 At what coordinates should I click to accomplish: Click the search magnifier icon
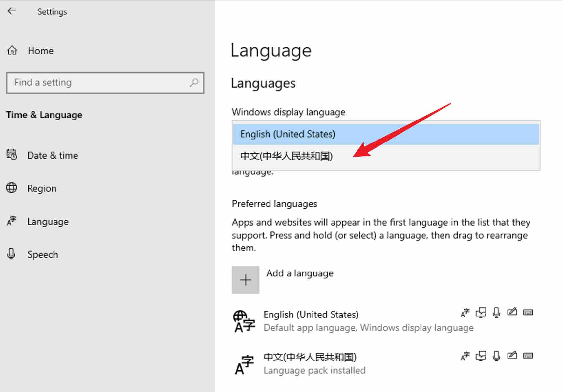(x=194, y=82)
